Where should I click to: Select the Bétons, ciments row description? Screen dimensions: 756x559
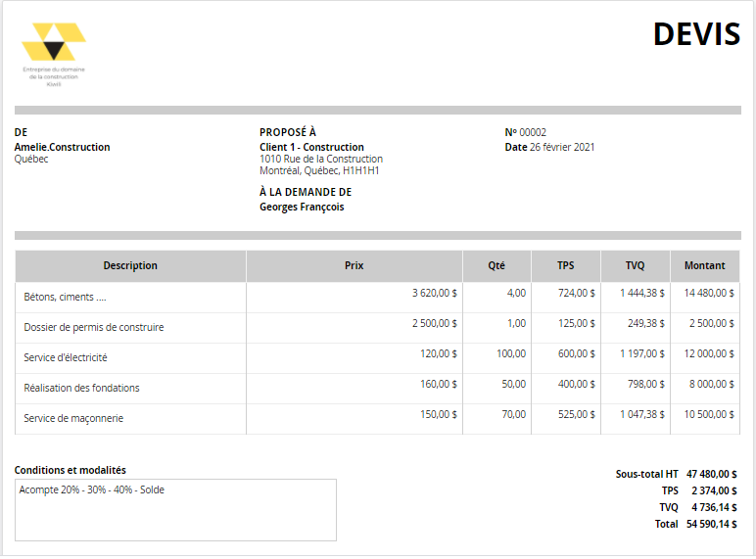(65, 297)
